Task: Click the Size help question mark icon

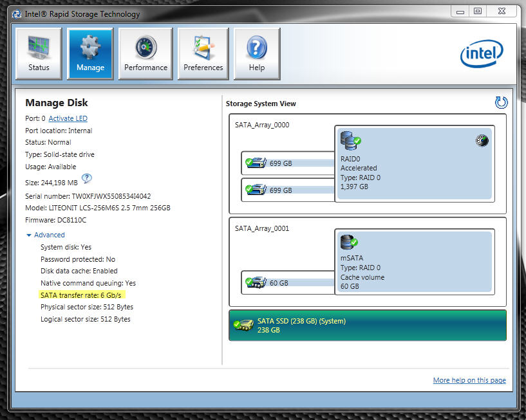Action: (87, 179)
